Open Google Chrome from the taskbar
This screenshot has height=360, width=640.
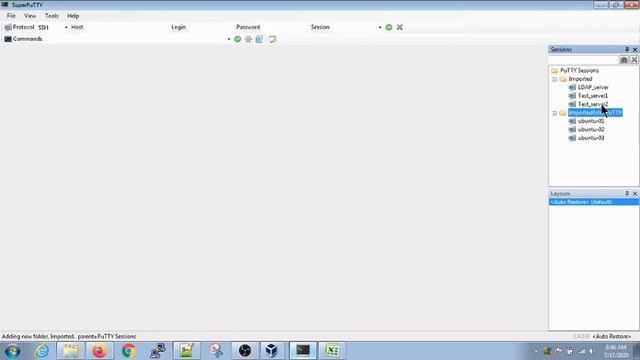tap(129, 351)
